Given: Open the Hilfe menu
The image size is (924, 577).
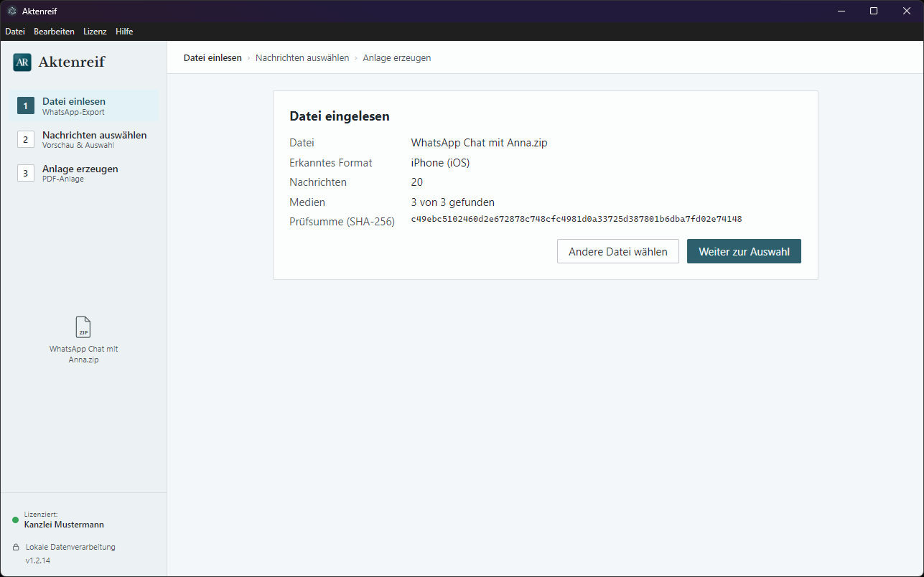Looking at the screenshot, I should coord(124,32).
